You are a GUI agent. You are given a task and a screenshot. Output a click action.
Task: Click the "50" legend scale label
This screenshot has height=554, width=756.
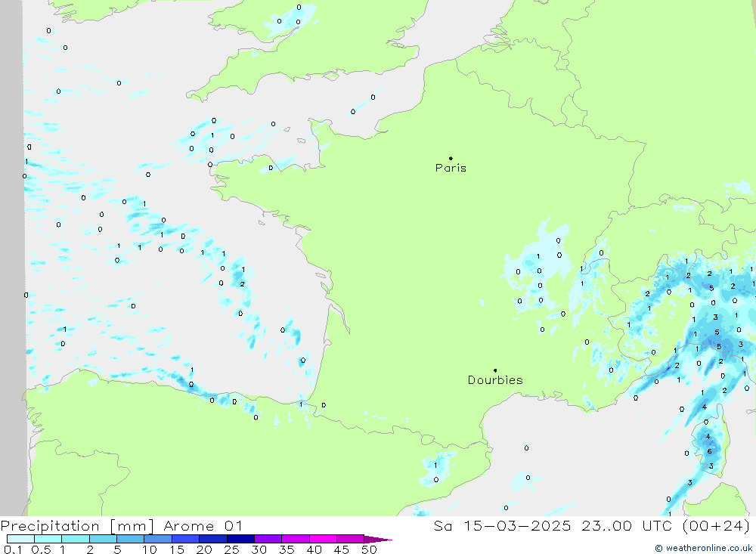click(369, 549)
